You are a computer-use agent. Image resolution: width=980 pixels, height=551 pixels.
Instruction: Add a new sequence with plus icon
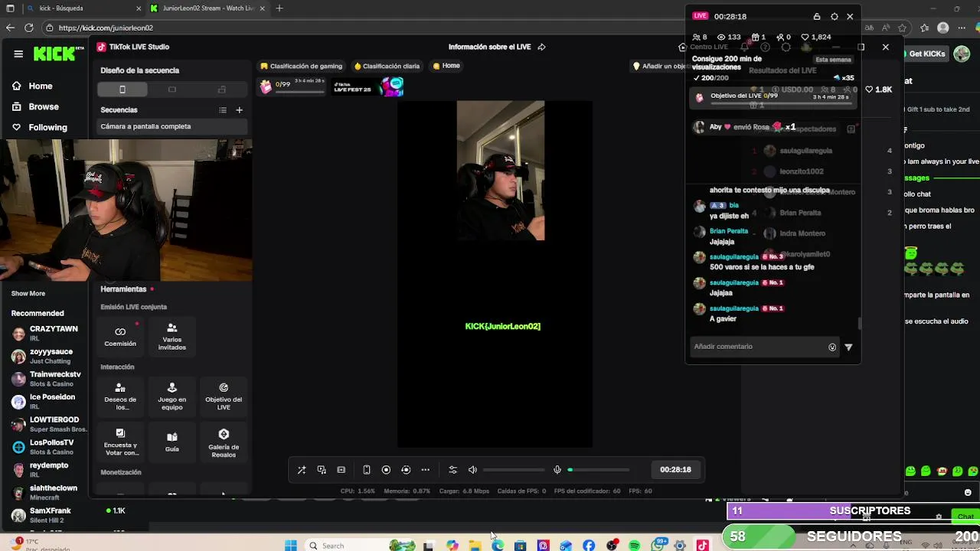pyautogui.click(x=239, y=110)
